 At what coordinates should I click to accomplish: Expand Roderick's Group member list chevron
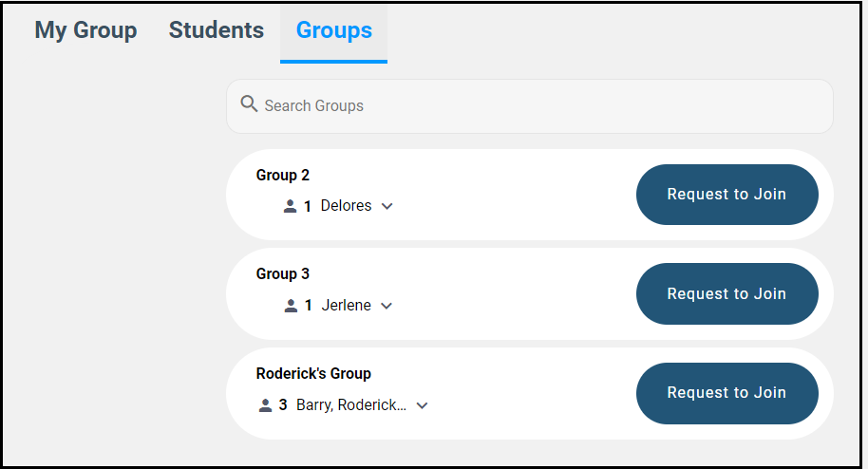[x=423, y=405]
